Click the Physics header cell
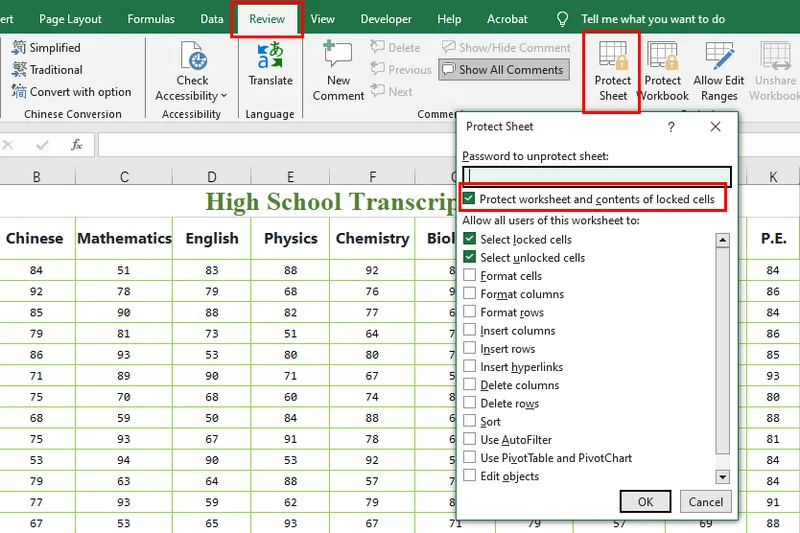800x533 pixels. click(290, 238)
